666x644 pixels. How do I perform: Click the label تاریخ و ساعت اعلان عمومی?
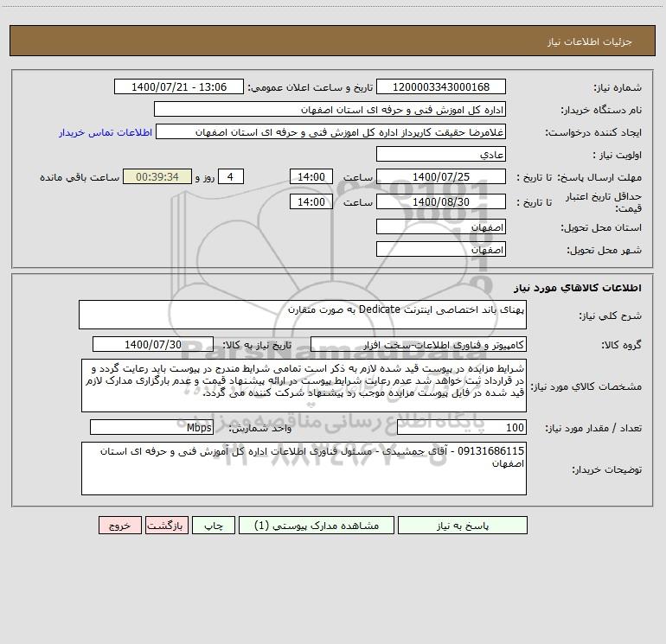[310, 87]
